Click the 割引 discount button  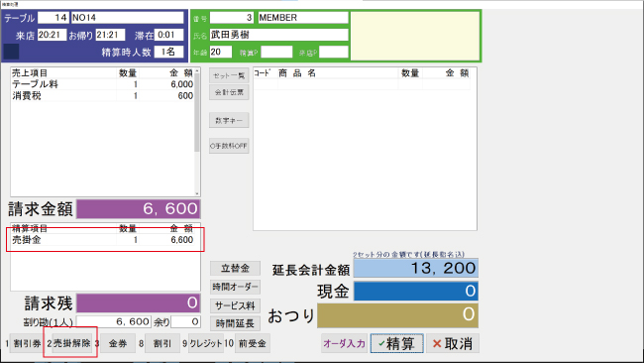(162, 343)
